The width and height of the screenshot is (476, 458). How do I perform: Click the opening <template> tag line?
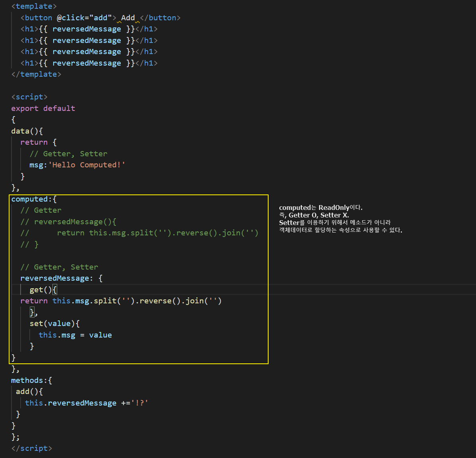point(34,6)
